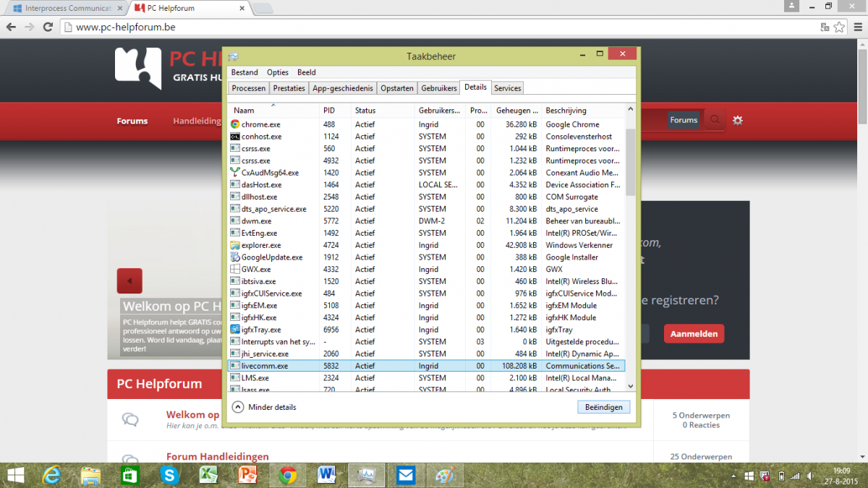The height and width of the screenshot is (488, 868).
Task: Open the Opstarten tab
Action: pyautogui.click(x=398, y=88)
